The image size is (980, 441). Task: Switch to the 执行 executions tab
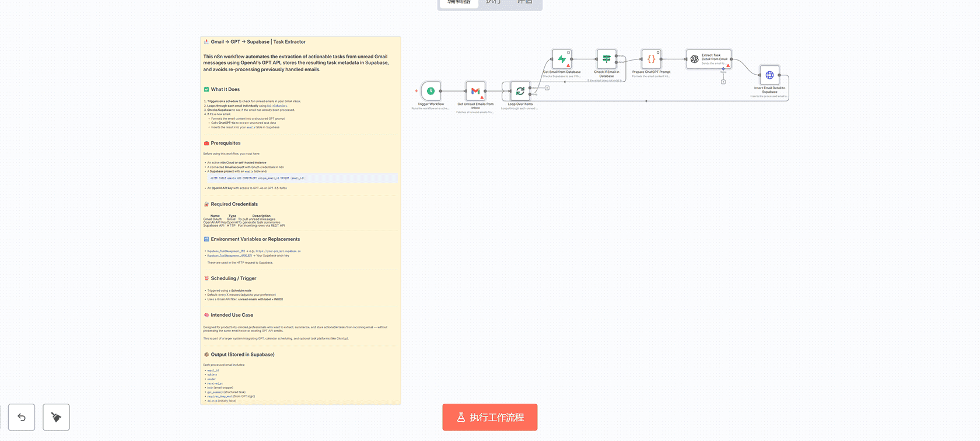(x=494, y=3)
